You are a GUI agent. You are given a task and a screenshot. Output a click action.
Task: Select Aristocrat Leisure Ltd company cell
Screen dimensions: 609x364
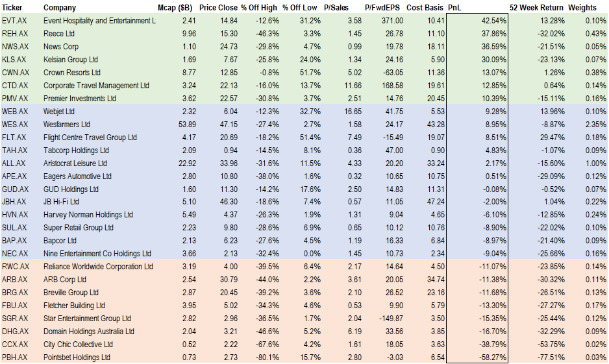(75, 163)
